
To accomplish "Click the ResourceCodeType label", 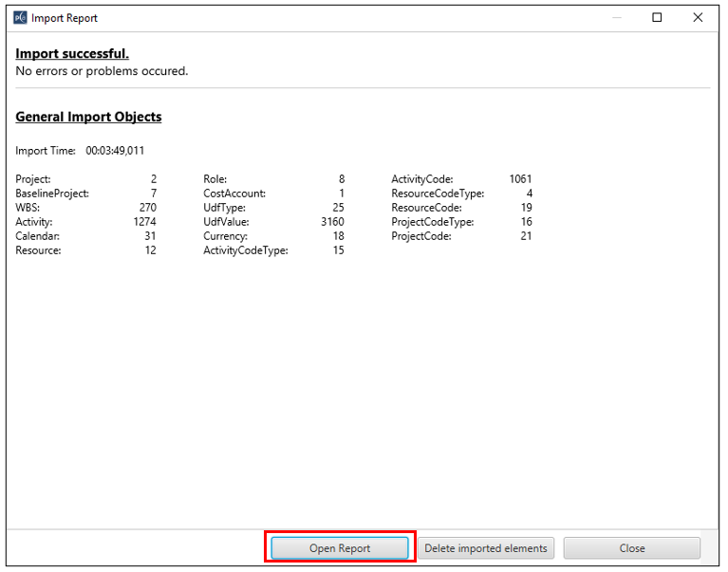I will pyautogui.click(x=438, y=194).
